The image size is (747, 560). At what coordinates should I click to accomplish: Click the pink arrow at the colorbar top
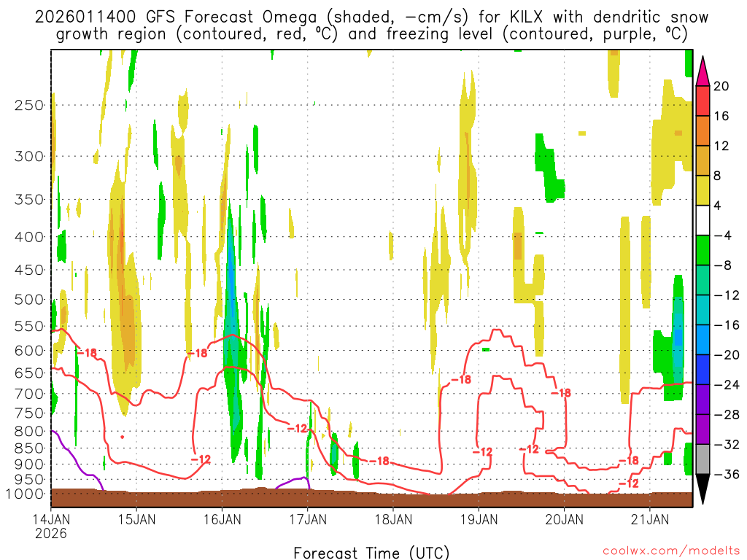pyautogui.click(x=703, y=73)
